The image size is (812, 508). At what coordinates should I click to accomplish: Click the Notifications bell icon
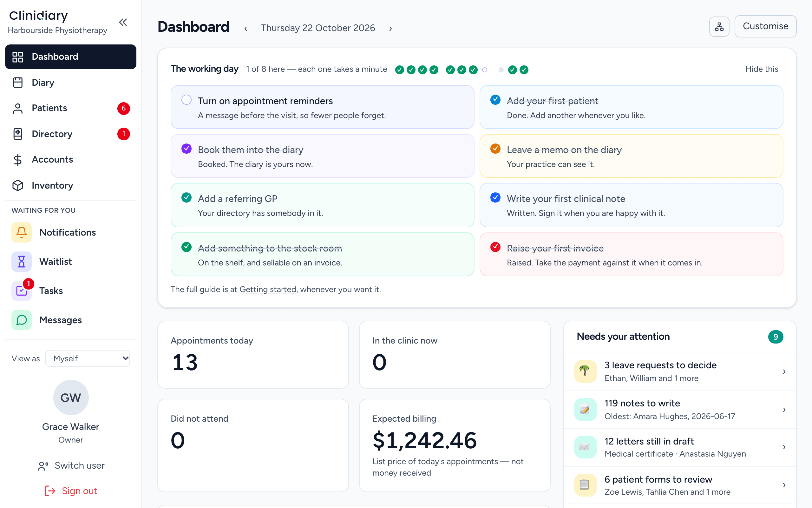(x=22, y=232)
